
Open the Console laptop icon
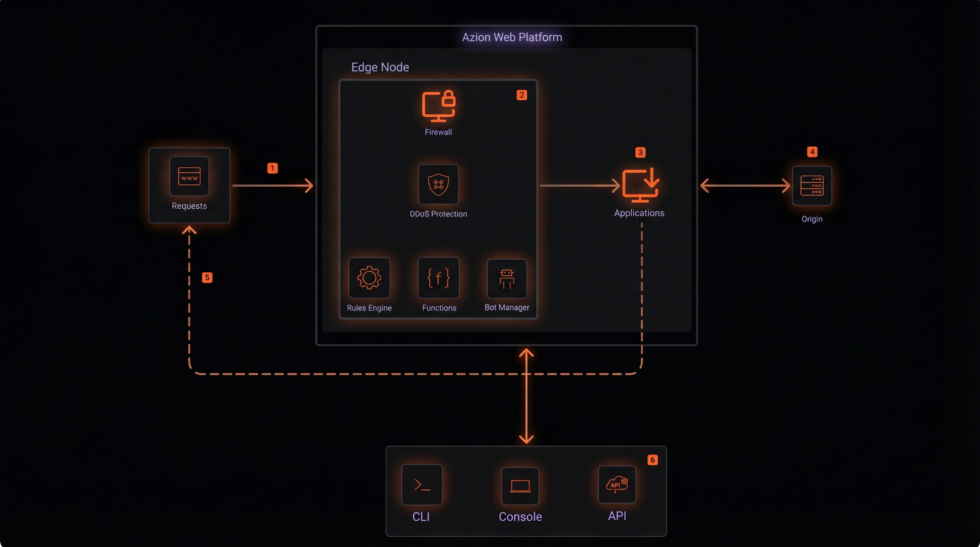[x=520, y=486]
